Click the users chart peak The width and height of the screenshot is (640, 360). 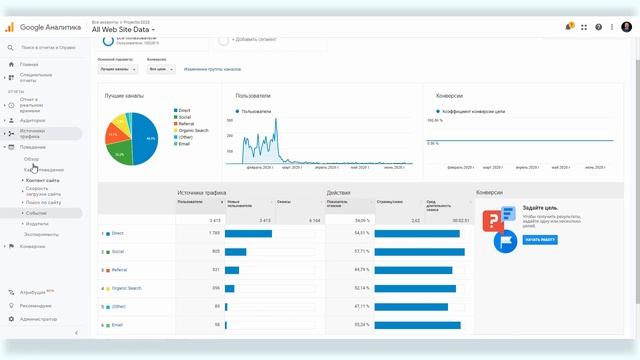[x=276, y=120]
